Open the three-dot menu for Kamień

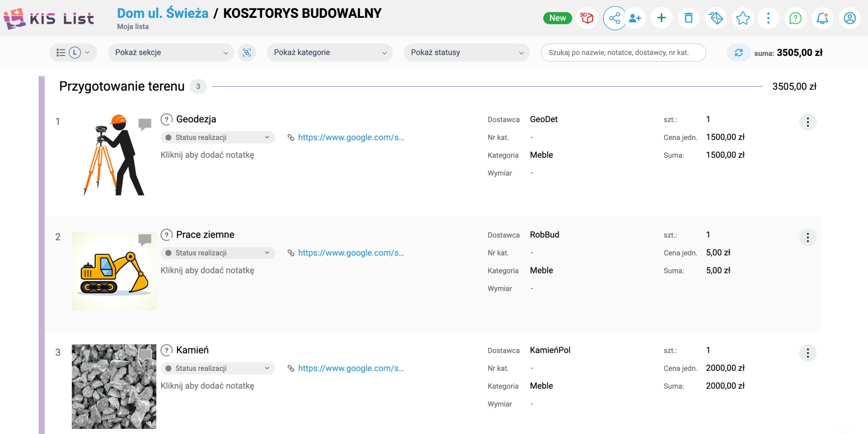pyautogui.click(x=808, y=353)
